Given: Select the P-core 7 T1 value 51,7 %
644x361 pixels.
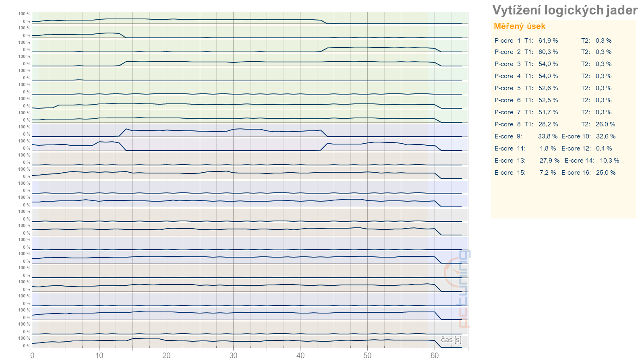Looking at the screenshot, I should (548, 112).
